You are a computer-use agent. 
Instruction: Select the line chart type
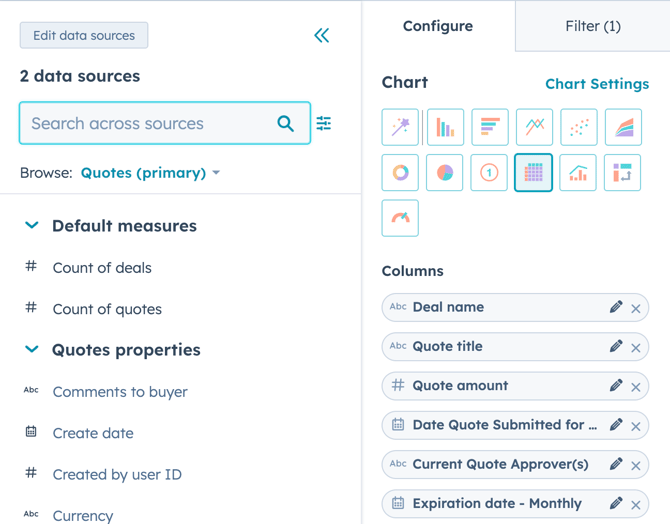(534, 127)
